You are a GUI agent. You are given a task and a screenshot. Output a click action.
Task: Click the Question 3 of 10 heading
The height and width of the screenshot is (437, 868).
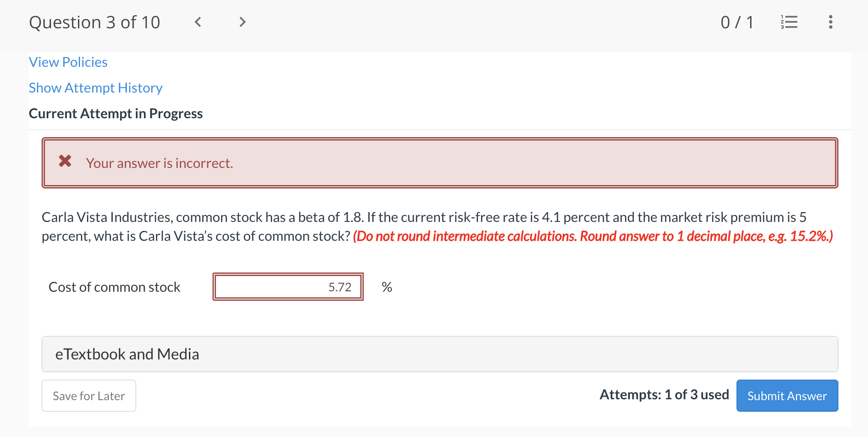pos(95,22)
